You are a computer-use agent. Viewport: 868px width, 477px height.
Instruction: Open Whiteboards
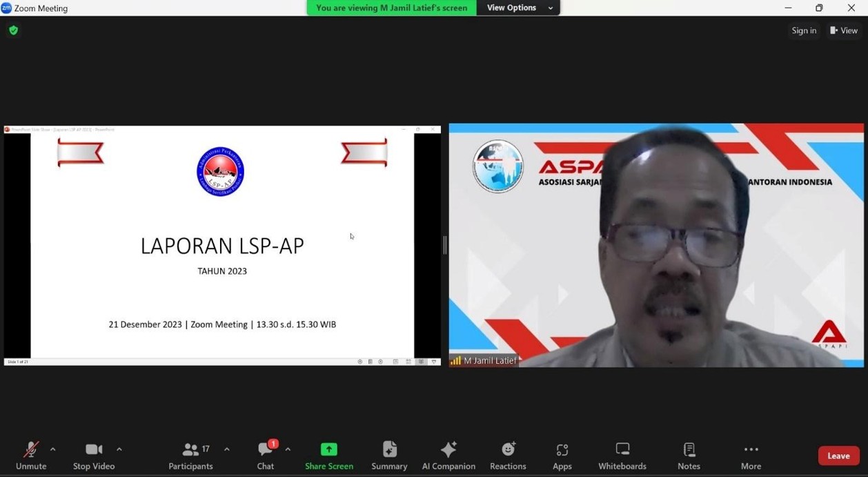click(x=622, y=456)
